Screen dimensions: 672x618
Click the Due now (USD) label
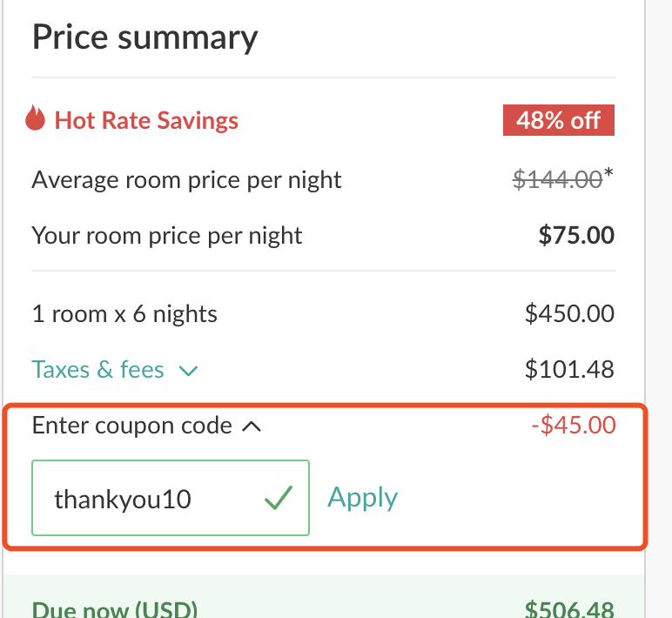pos(115,609)
